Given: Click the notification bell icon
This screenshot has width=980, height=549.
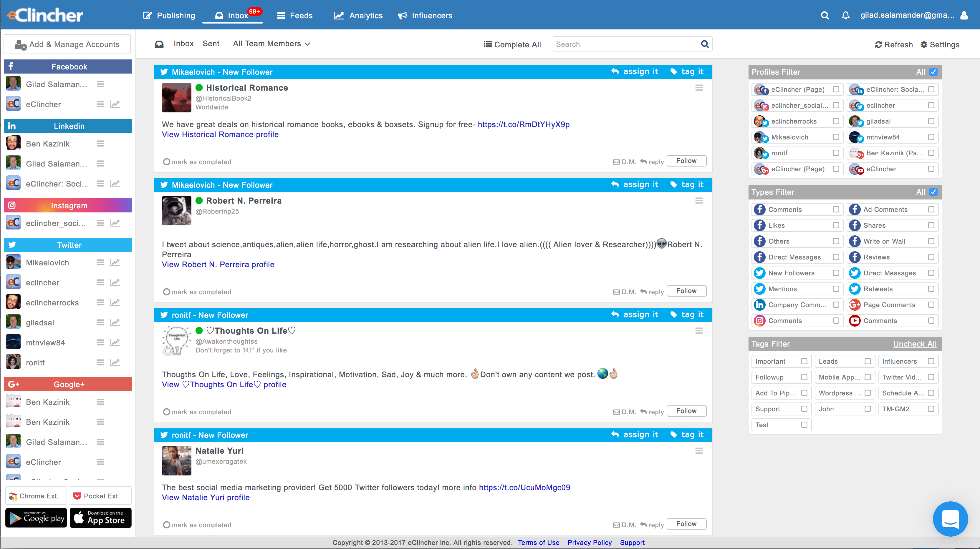Looking at the screenshot, I should [x=845, y=16].
